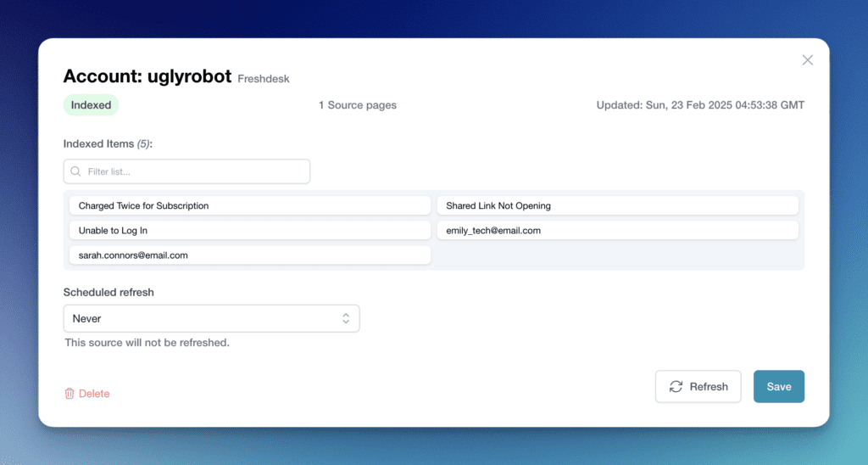Click the green Indexed status badge
The height and width of the screenshot is (465, 868).
click(91, 105)
